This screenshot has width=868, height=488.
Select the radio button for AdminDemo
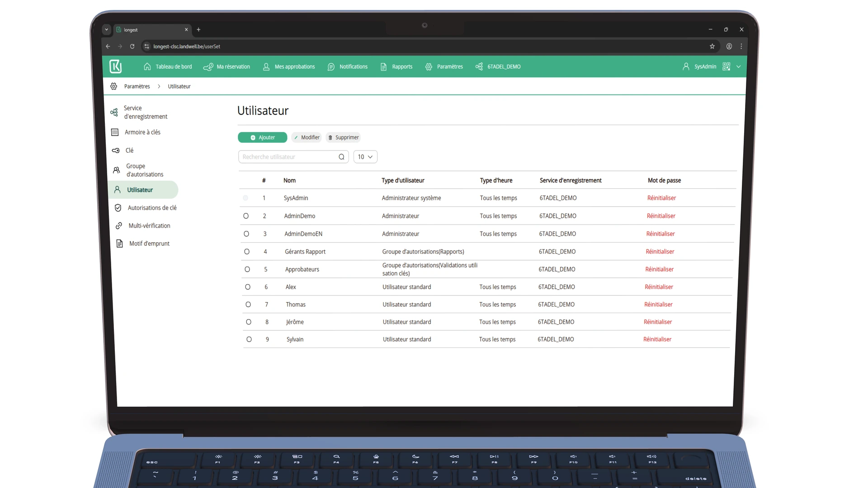[246, 216]
